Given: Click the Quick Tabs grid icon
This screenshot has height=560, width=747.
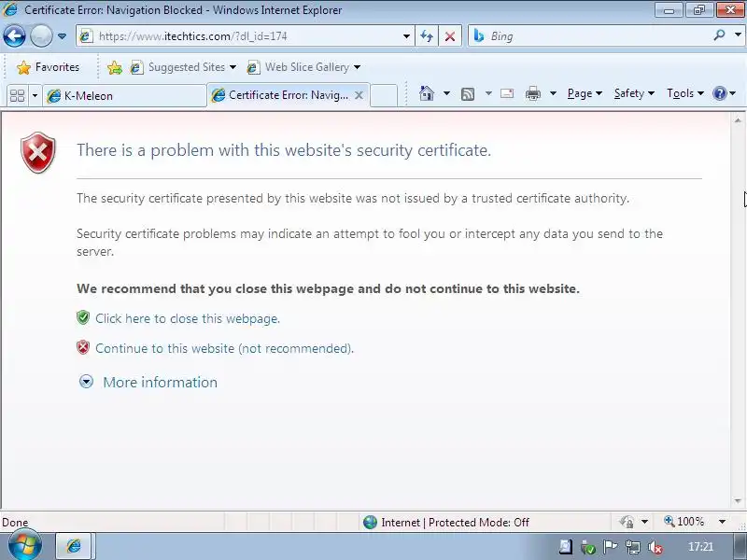Looking at the screenshot, I should click(x=17, y=96).
